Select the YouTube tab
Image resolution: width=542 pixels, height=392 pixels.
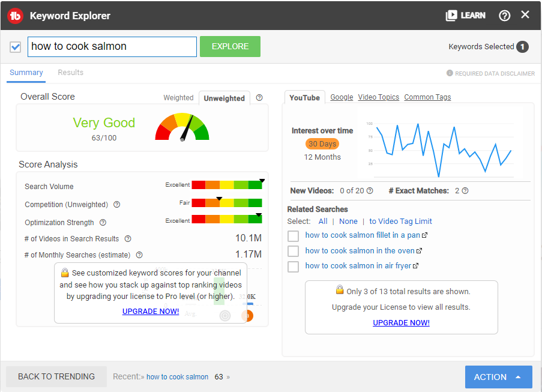(304, 98)
